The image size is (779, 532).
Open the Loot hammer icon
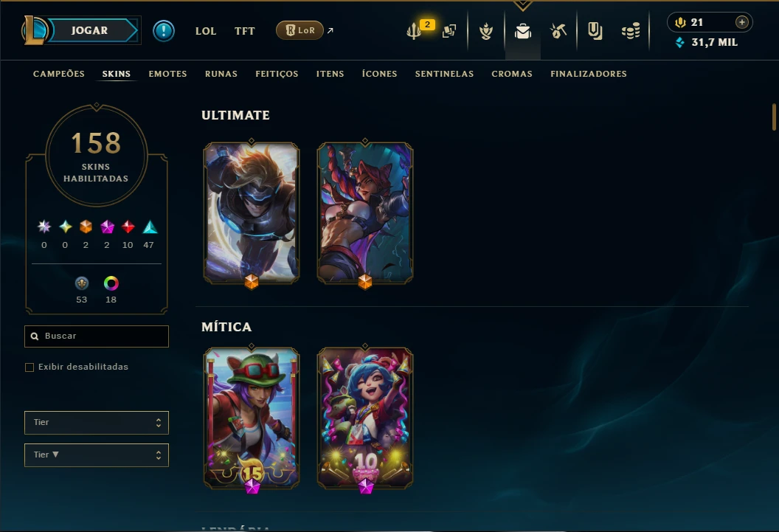coord(558,31)
